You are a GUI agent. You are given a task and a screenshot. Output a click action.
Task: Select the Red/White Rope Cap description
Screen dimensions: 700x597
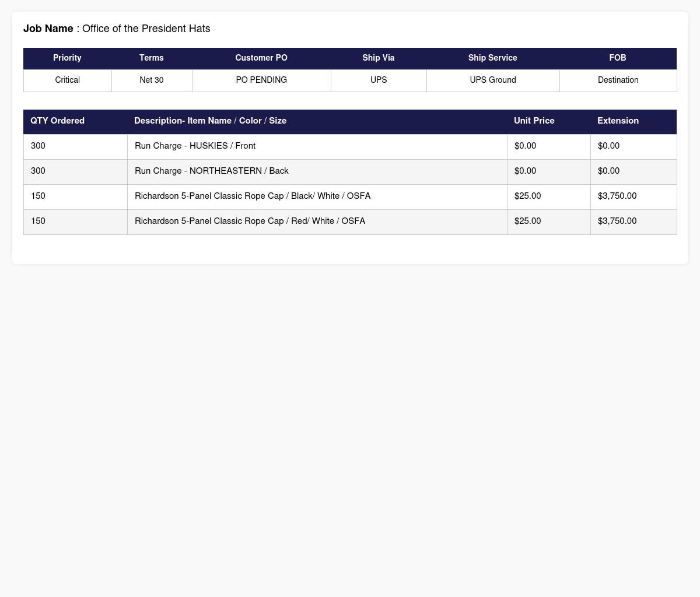click(250, 222)
